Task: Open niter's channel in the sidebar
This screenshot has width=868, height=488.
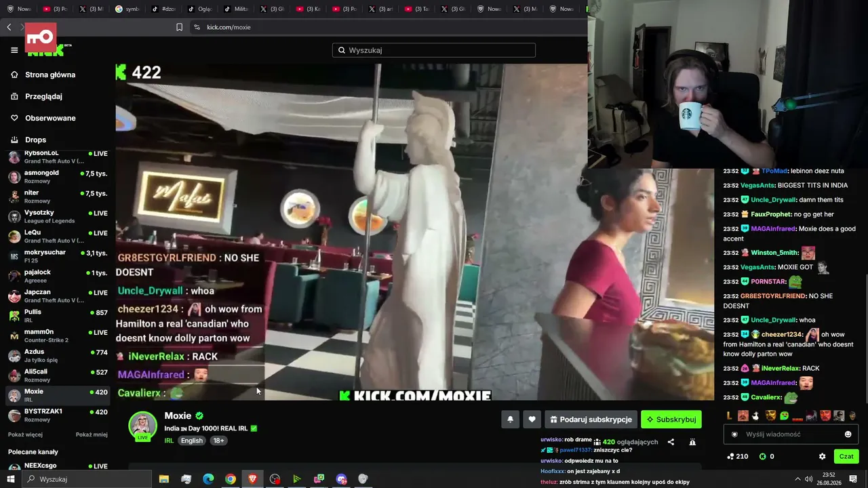Action: (58, 197)
